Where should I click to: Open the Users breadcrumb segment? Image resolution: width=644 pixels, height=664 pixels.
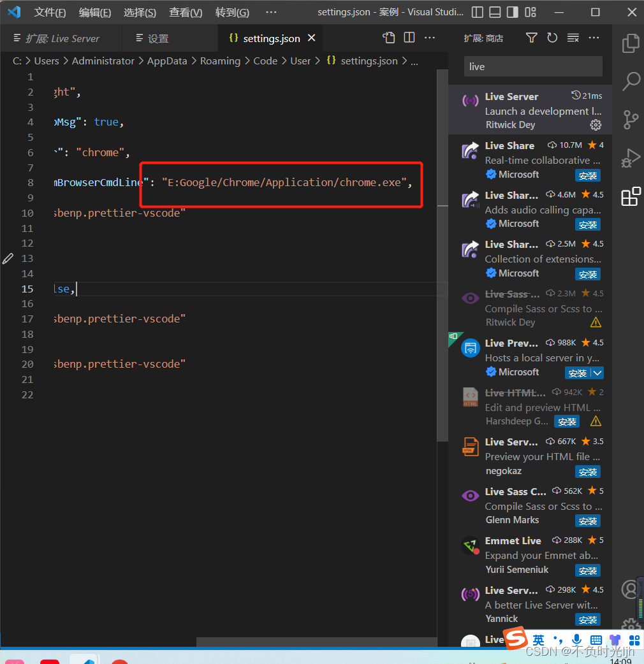(x=47, y=61)
